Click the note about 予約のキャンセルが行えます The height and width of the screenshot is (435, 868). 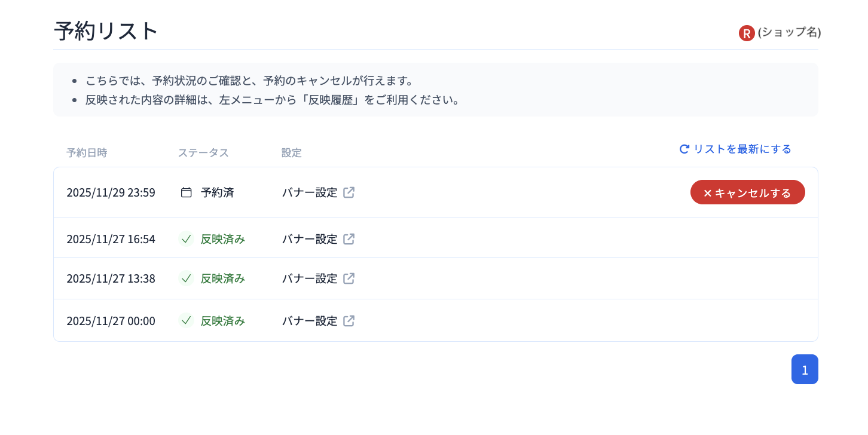pyautogui.click(x=250, y=80)
